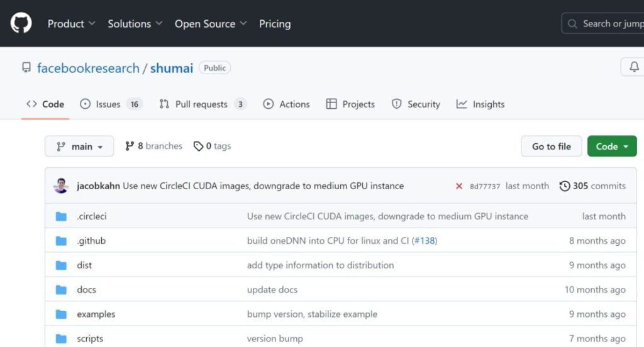Open the facebookresearch owner link

coord(88,68)
